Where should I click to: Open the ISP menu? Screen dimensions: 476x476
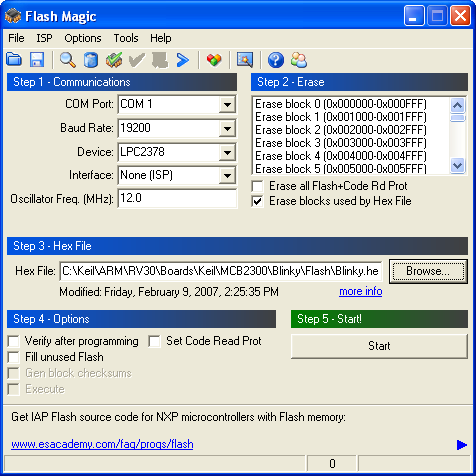[x=44, y=38]
